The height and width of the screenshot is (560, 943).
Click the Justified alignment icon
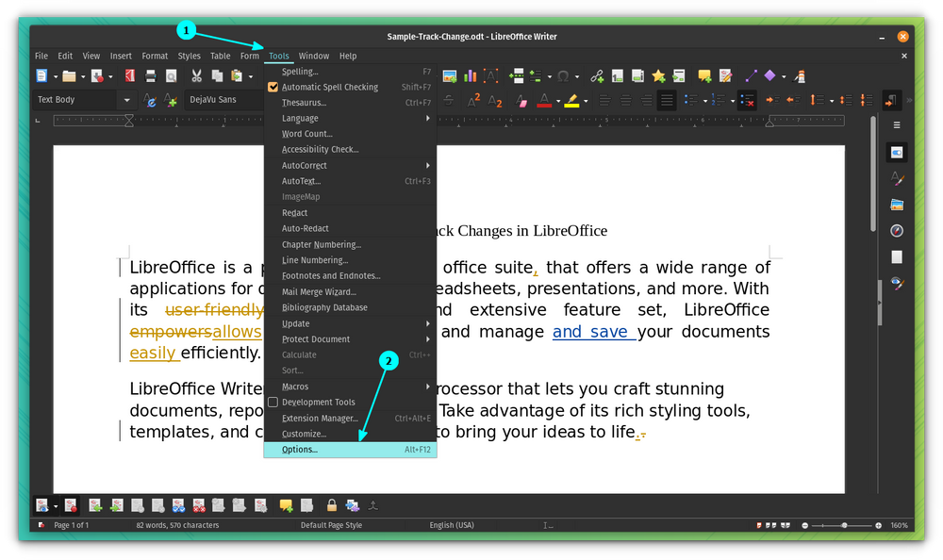pos(667,101)
